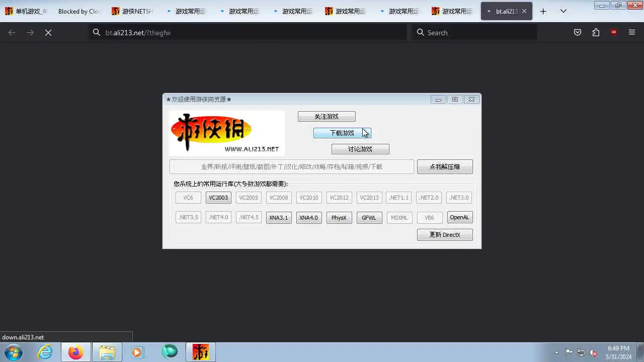This screenshot has width=644, height=362.
Task: Click the network tray icon
Action: 581,352
